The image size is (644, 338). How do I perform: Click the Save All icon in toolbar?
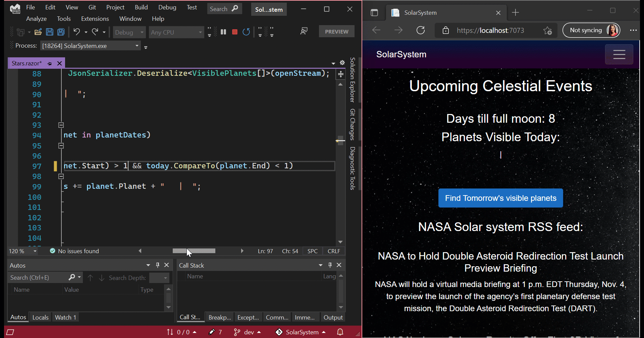(61, 32)
